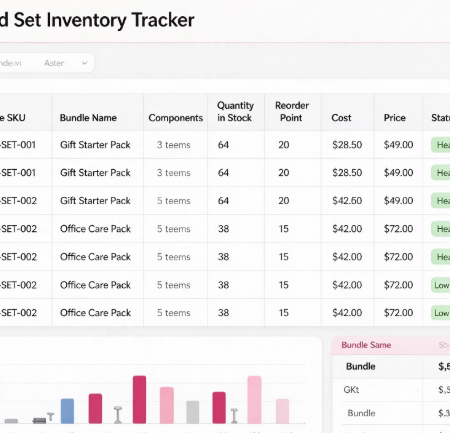Click the SKU column header

click(13, 118)
